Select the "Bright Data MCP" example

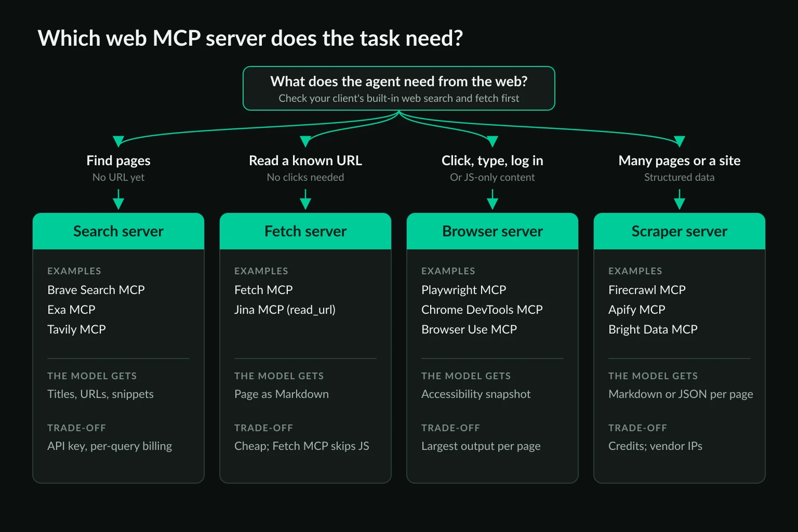pos(653,329)
